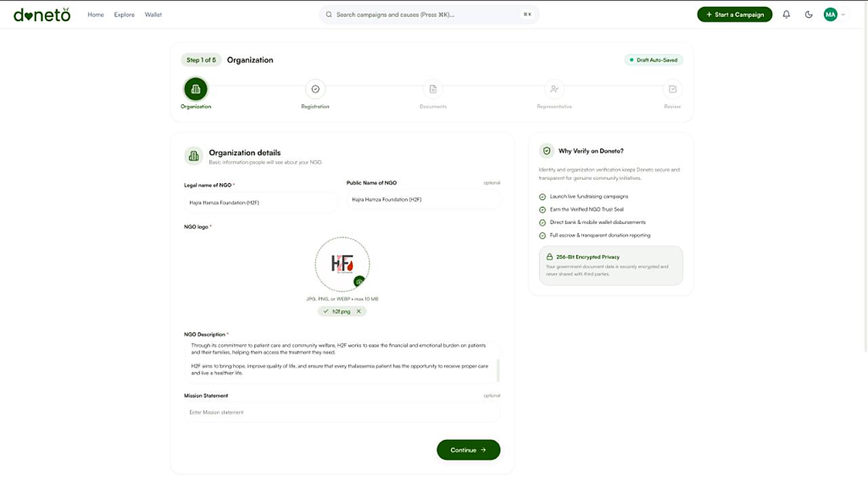The height and width of the screenshot is (495, 868).
Task: Jump to the Review step icon
Action: pos(673,89)
